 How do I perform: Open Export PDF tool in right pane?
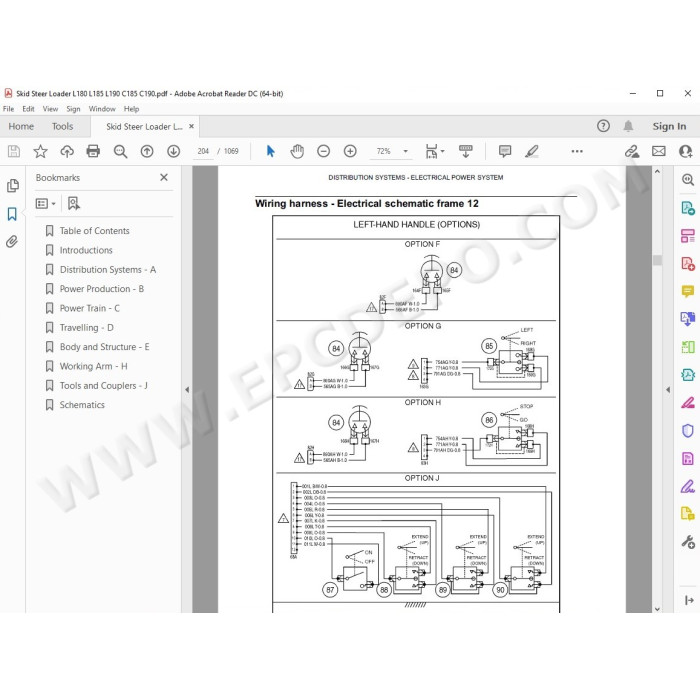688,208
